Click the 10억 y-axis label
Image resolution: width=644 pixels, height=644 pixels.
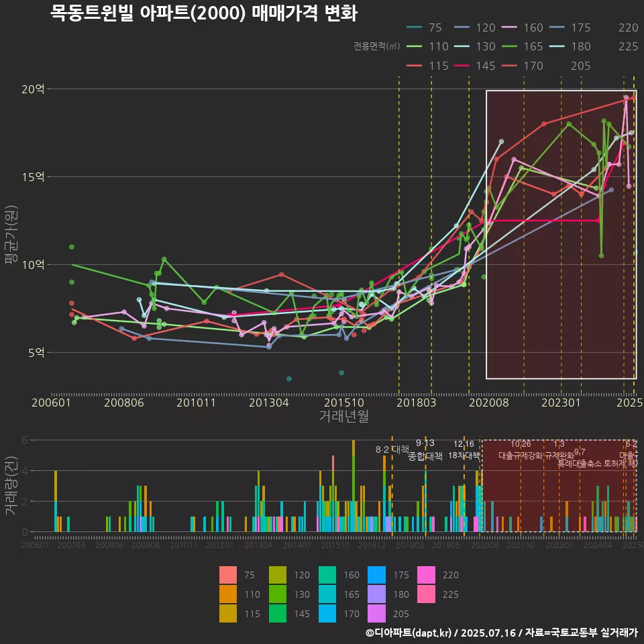click(33, 264)
